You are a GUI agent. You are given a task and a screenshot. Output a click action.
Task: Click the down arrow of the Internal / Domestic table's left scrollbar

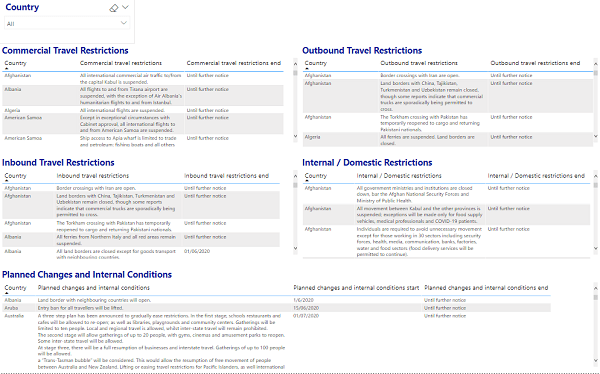[295, 248]
